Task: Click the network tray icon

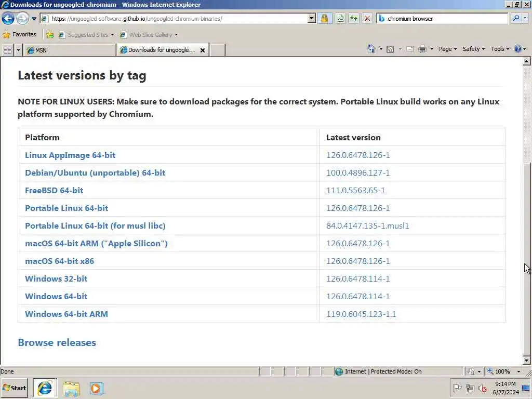Action: click(x=470, y=388)
